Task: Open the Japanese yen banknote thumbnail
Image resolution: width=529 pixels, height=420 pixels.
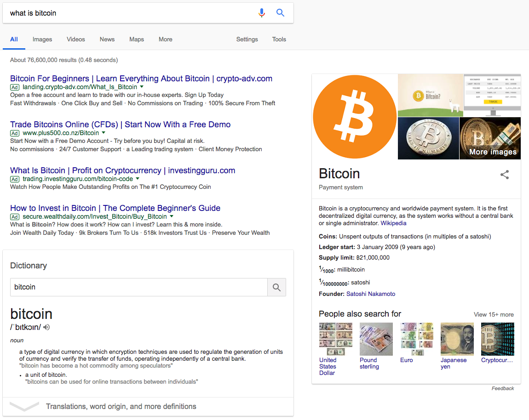Action: (457, 339)
